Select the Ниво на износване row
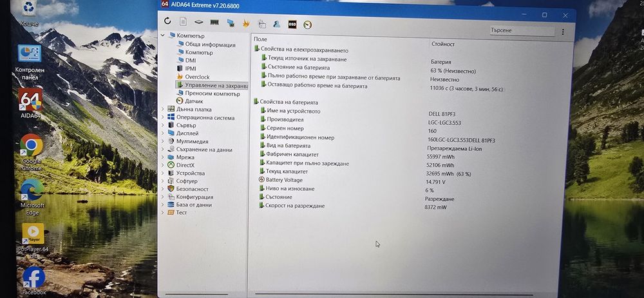 [x=290, y=188]
